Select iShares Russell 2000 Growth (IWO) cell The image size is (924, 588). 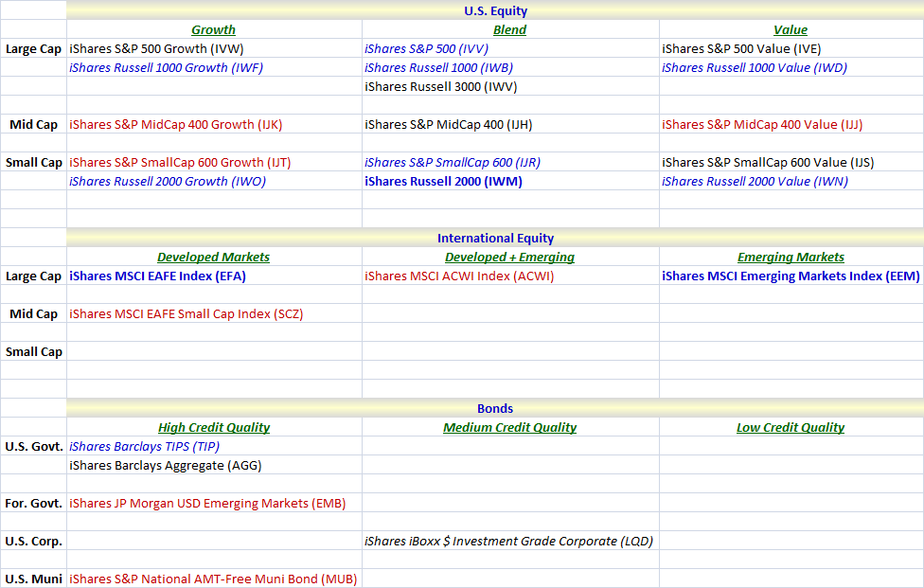[215, 181]
